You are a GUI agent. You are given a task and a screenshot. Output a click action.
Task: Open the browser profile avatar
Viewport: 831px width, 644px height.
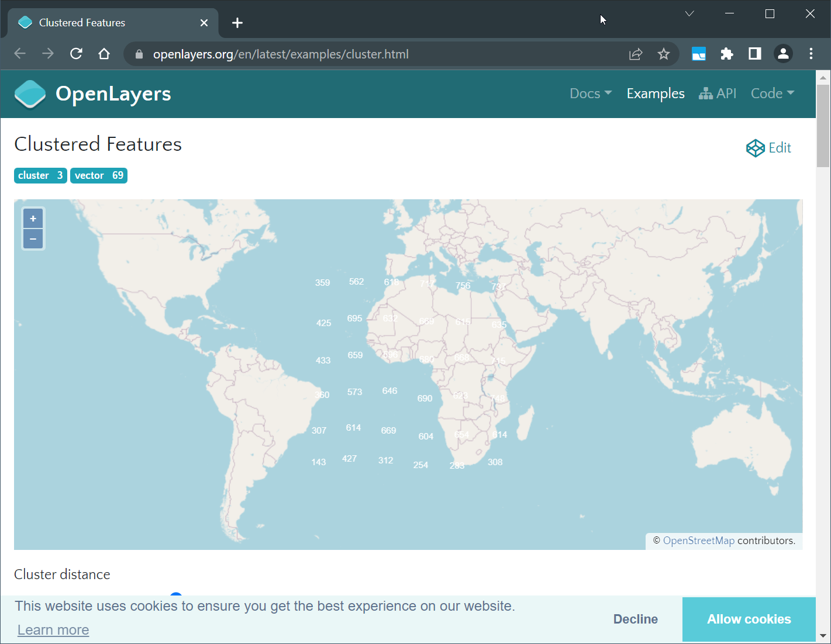pyautogui.click(x=783, y=54)
